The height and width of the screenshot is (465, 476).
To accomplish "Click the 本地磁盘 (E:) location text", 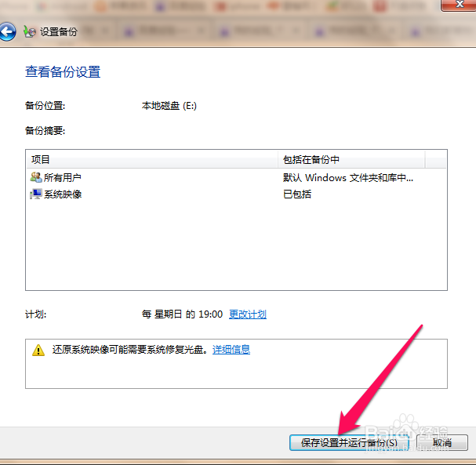I will (169, 106).
